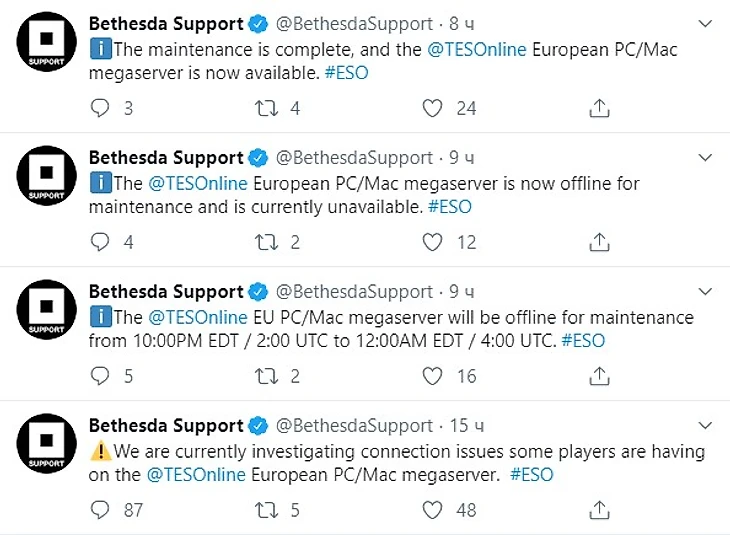The image size is (730, 535).
Task: Reply to the maintenance complete tweet
Action: click(x=100, y=108)
